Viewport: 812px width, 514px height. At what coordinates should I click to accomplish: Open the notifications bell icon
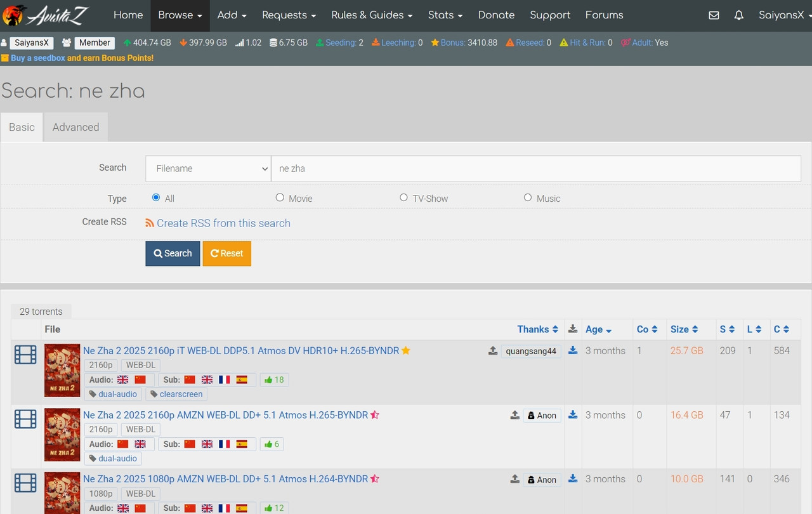click(738, 15)
